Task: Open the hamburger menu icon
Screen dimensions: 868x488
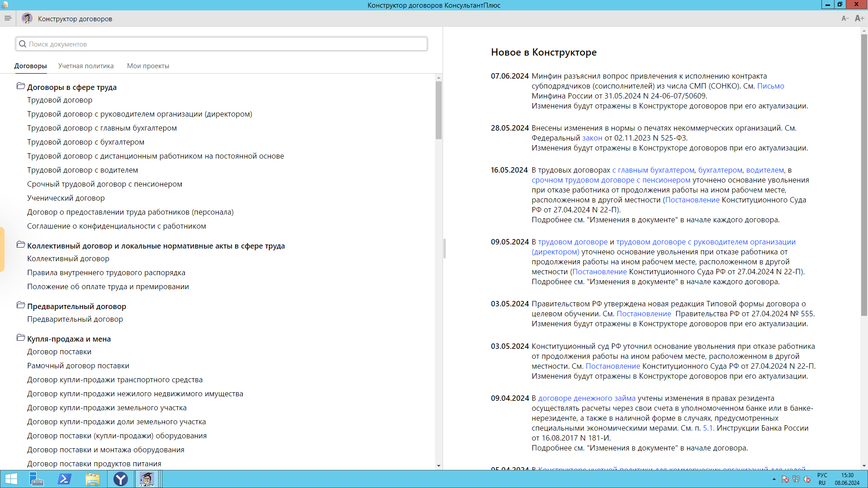Action: pyautogui.click(x=8, y=19)
